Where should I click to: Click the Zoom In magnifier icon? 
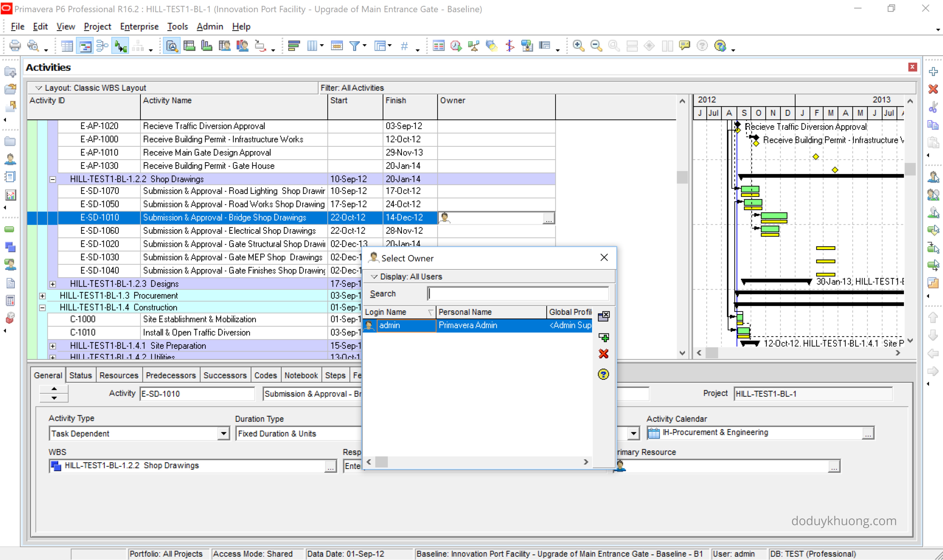pyautogui.click(x=578, y=46)
